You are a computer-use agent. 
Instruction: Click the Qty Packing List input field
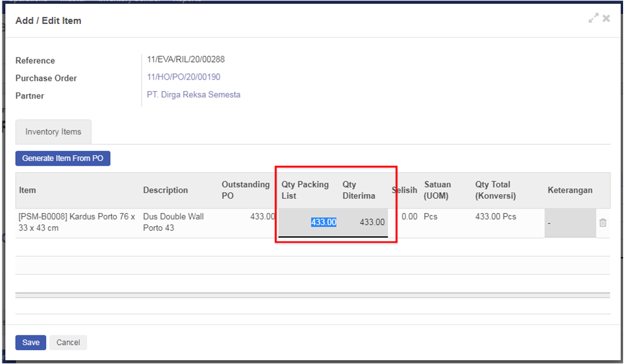pos(309,222)
